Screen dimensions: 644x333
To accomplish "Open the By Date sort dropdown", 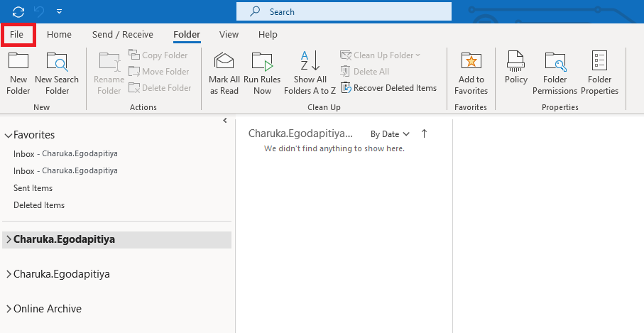I will [x=390, y=134].
